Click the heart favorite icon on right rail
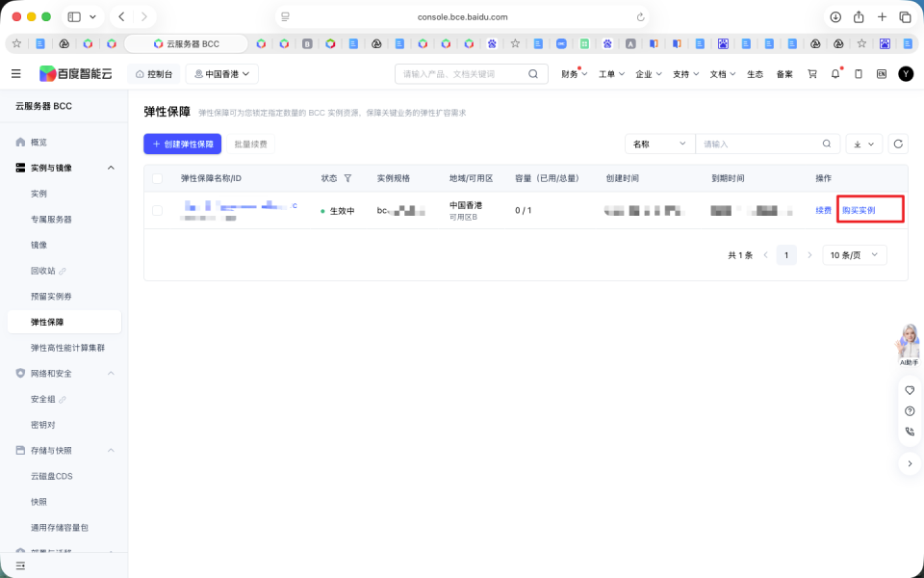 coord(910,390)
